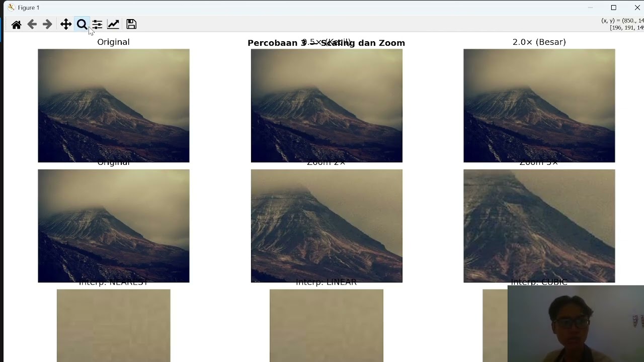Reset view with the Home icon
The height and width of the screenshot is (362, 644).
pyautogui.click(x=16, y=25)
